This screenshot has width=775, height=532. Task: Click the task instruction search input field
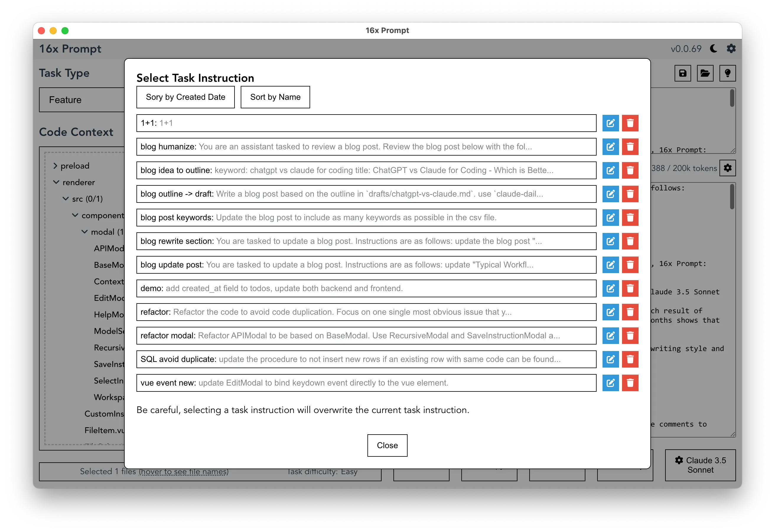[366, 123]
